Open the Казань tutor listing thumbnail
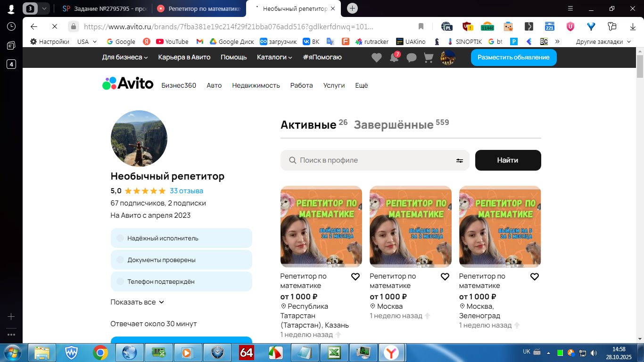 click(321, 226)
